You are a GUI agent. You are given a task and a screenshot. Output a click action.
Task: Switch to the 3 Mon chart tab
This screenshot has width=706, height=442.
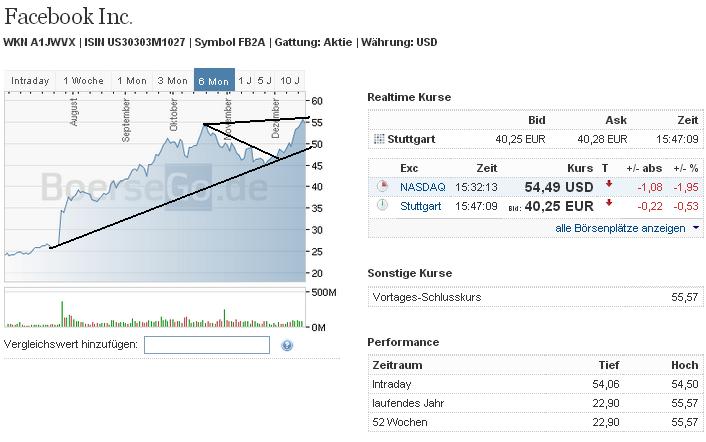click(x=172, y=81)
